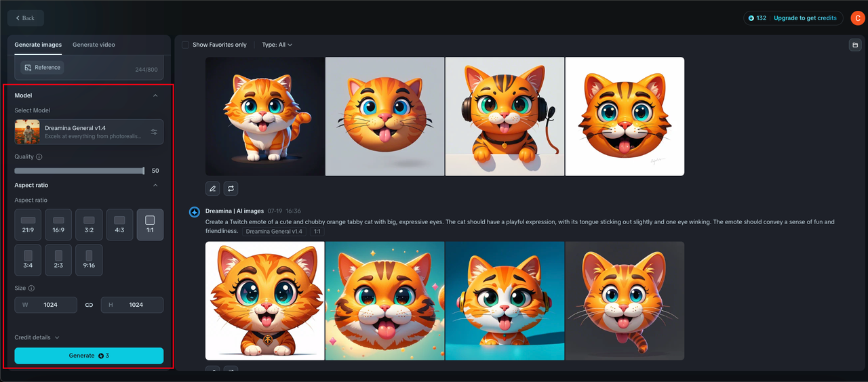Open first-row round cat face on gray thumbnail
The image size is (868, 382).
(385, 116)
